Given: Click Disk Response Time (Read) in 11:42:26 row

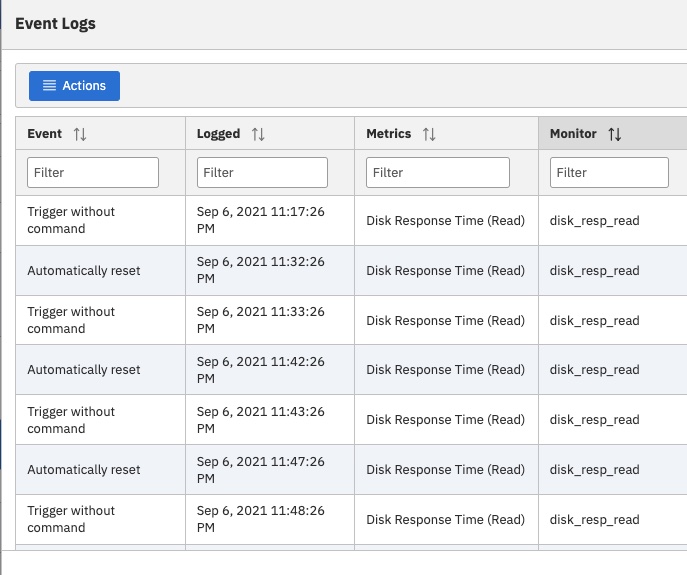Looking at the screenshot, I should pyautogui.click(x=446, y=369).
